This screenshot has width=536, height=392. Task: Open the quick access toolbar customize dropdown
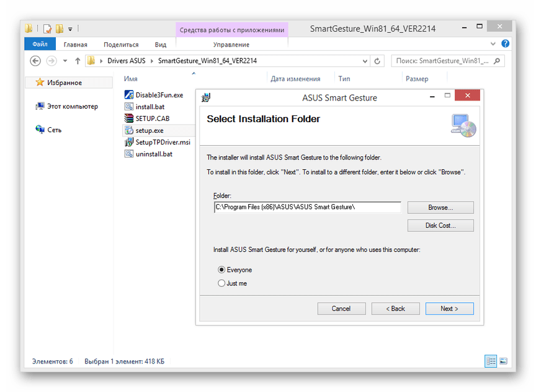point(70,29)
